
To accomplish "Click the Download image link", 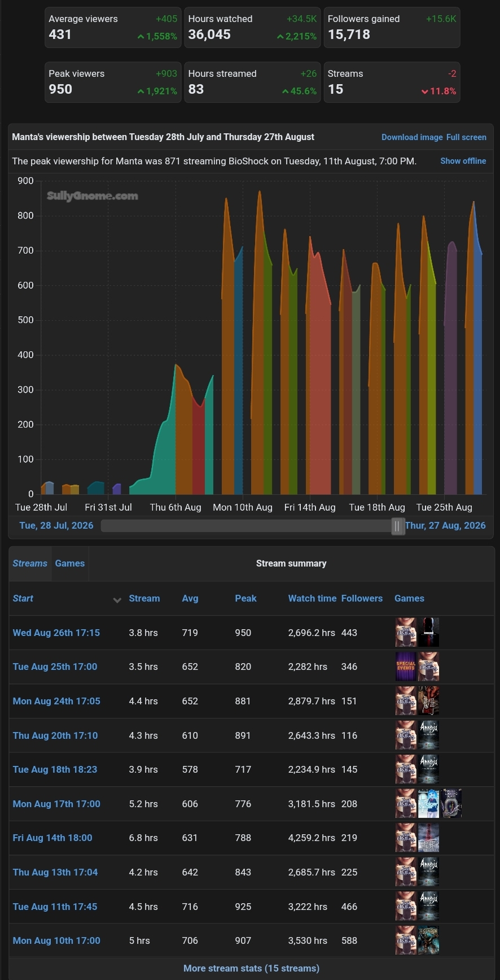I will 412,137.
